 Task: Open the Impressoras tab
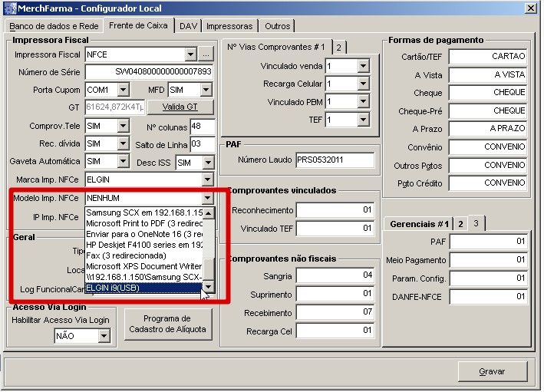point(230,26)
